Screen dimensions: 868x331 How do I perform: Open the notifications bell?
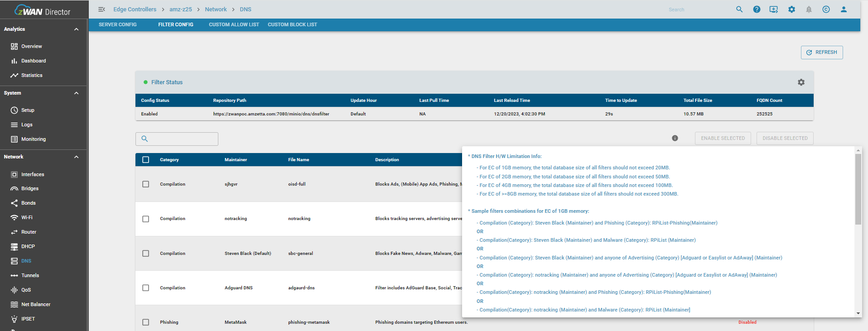pos(809,9)
